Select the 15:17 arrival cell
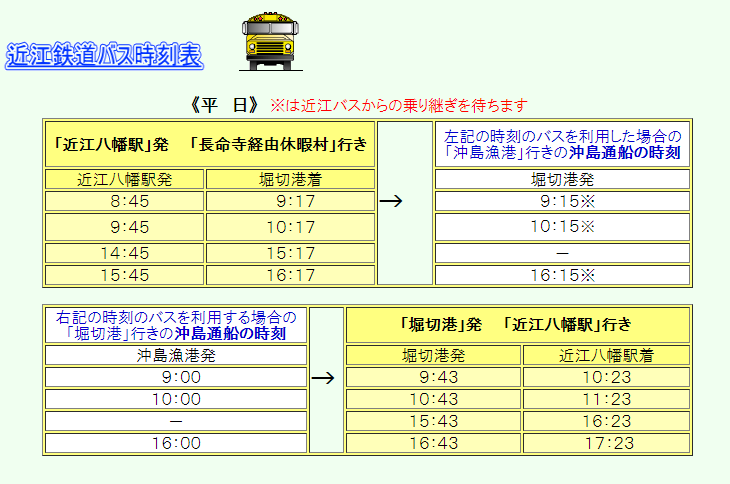Viewport: 730px width, 484px height. point(291,253)
